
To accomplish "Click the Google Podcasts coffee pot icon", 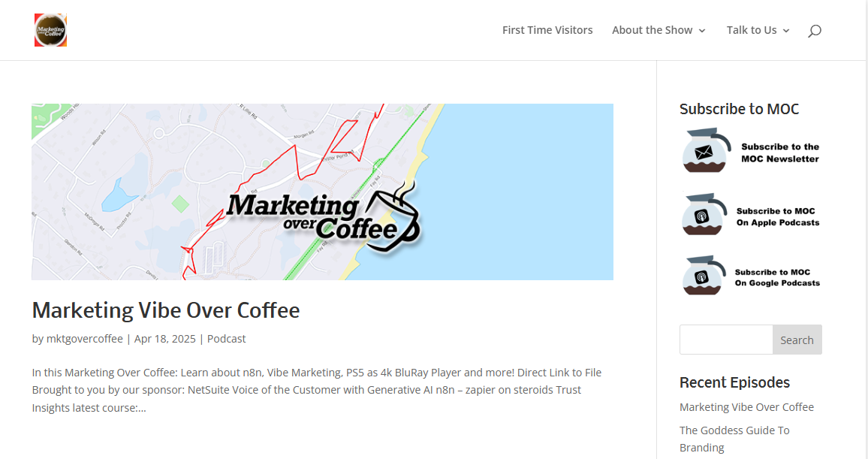I will [704, 275].
